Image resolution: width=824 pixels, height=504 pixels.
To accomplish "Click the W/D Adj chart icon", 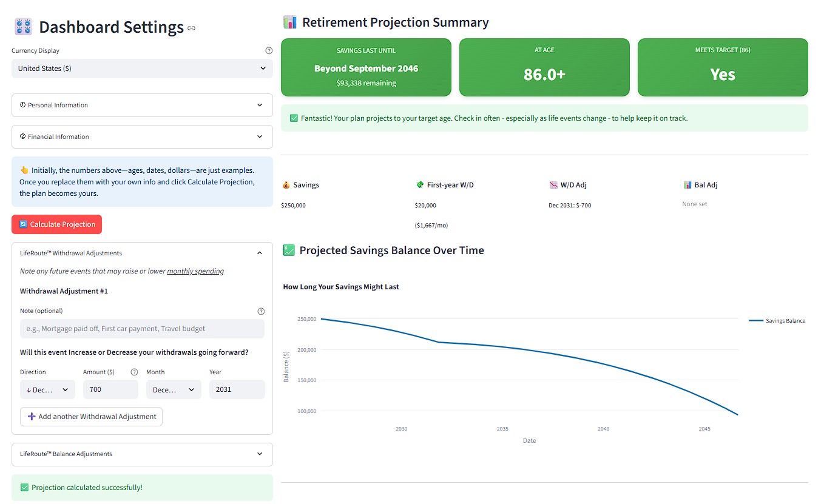I will click(553, 185).
